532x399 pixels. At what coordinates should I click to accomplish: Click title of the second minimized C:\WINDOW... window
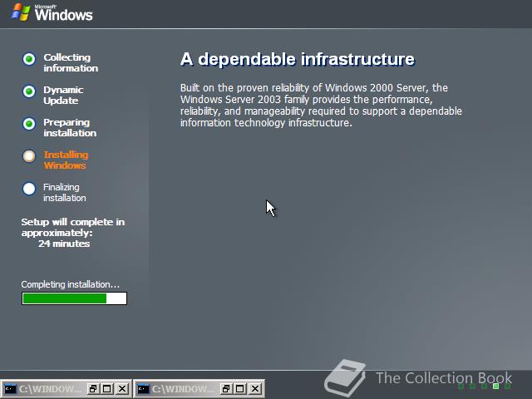pos(183,389)
